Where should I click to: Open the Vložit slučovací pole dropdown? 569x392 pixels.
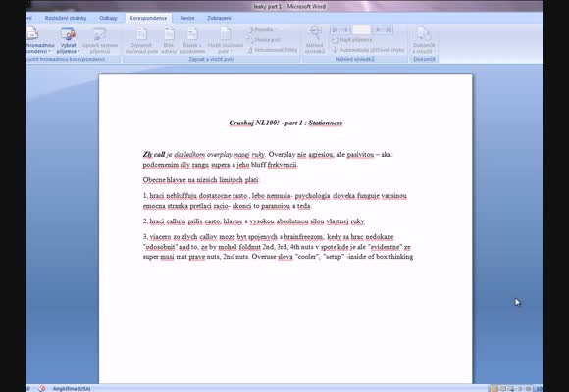click(x=226, y=40)
